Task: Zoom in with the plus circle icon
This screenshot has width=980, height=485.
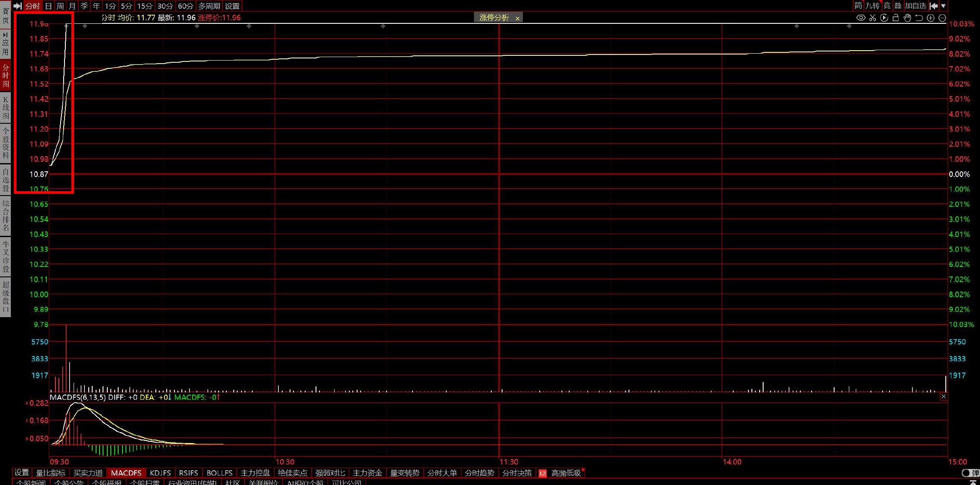Action: [x=930, y=18]
